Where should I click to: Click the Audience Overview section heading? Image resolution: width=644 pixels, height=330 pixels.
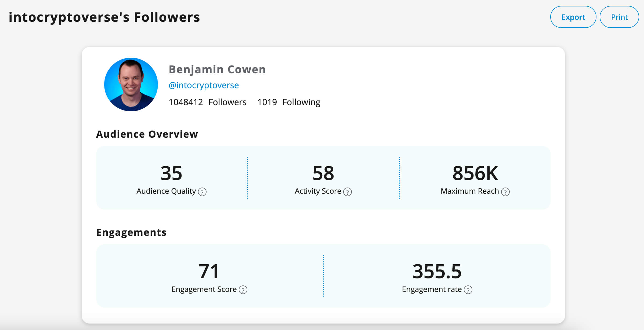pos(147,134)
